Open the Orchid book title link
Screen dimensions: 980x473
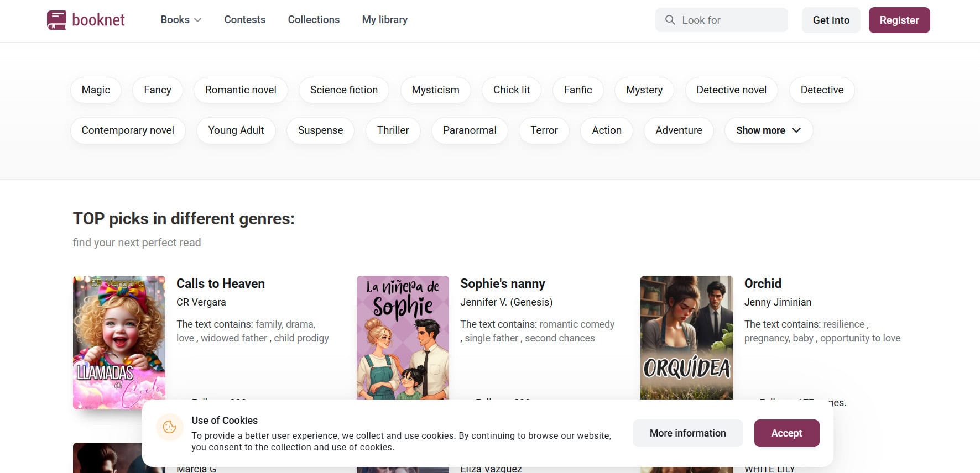(x=762, y=283)
